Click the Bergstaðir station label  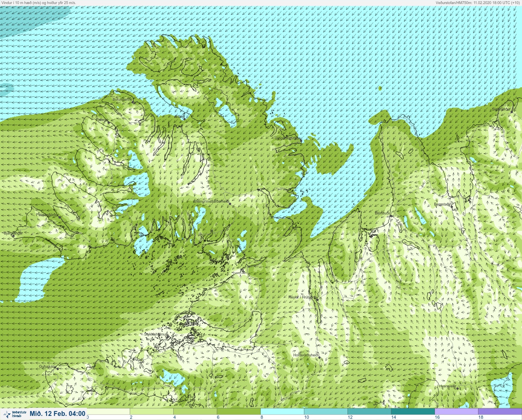pos(442,204)
